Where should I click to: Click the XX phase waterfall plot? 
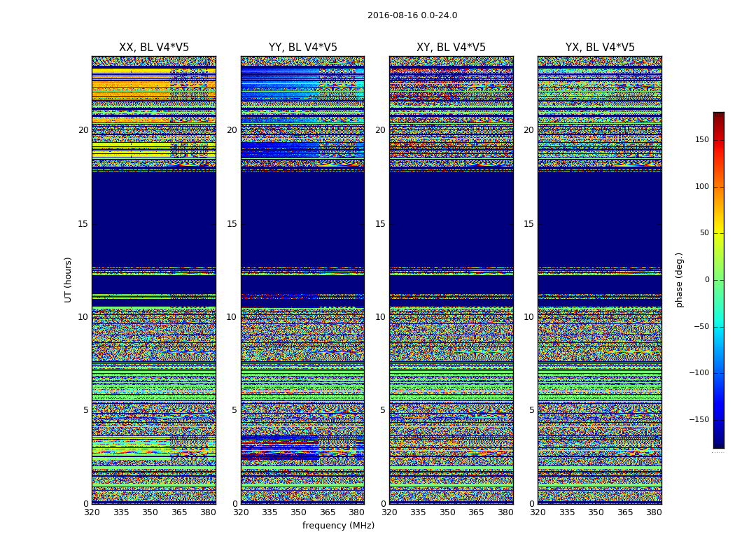click(154, 280)
